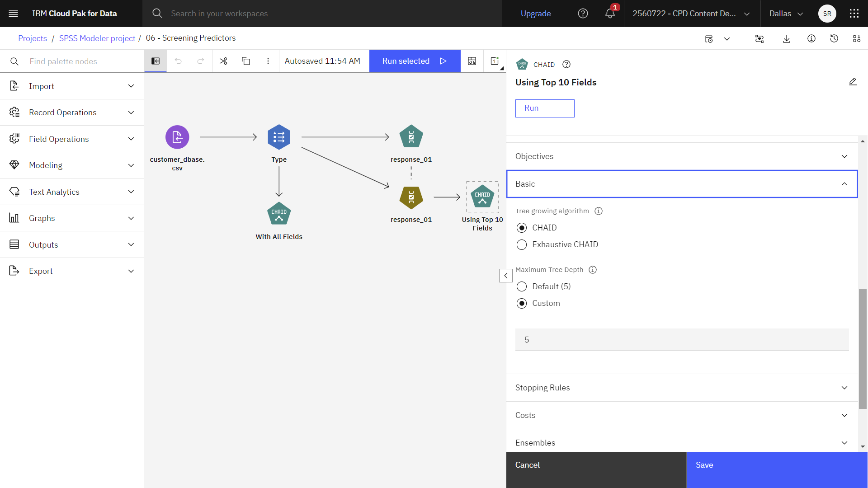The height and width of the screenshot is (488, 868).
Task: Click the Run selected button
Action: coord(415,61)
